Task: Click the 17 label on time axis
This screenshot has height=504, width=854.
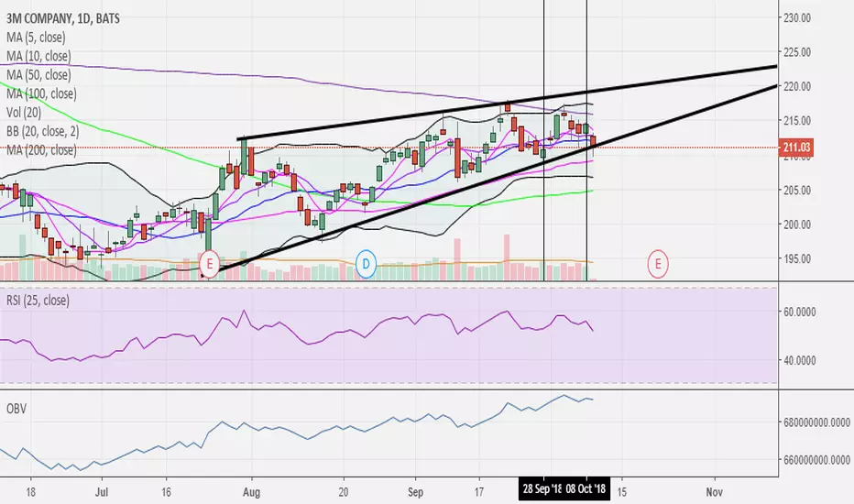Action: [478, 492]
